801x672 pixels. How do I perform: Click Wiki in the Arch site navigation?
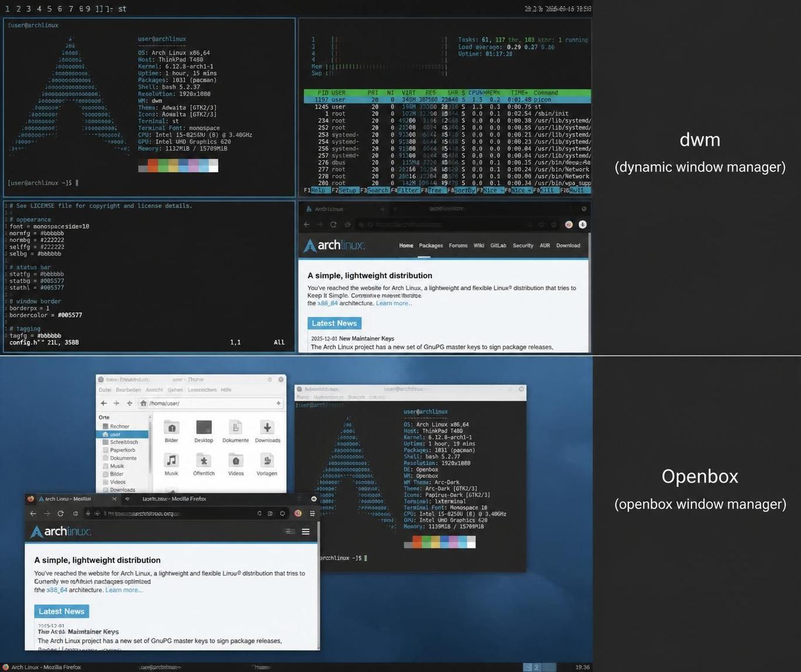pyautogui.click(x=479, y=246)
